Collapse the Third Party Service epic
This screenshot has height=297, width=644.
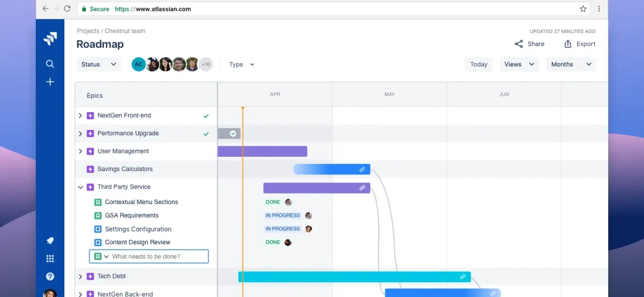pos(80,187)
